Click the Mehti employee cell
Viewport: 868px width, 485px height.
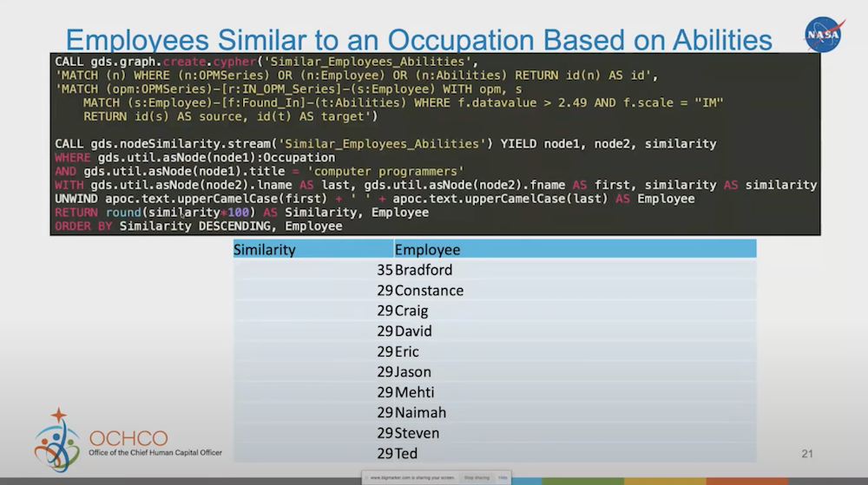point(575,393)
